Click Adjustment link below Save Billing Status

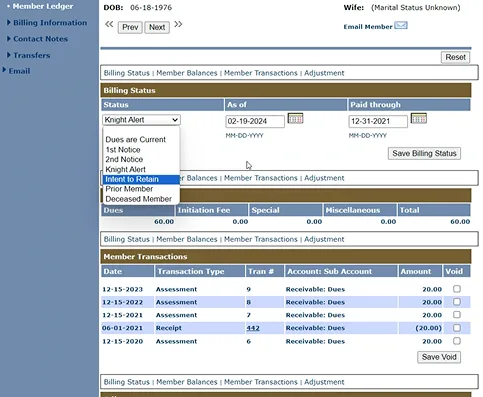(324, 178)
